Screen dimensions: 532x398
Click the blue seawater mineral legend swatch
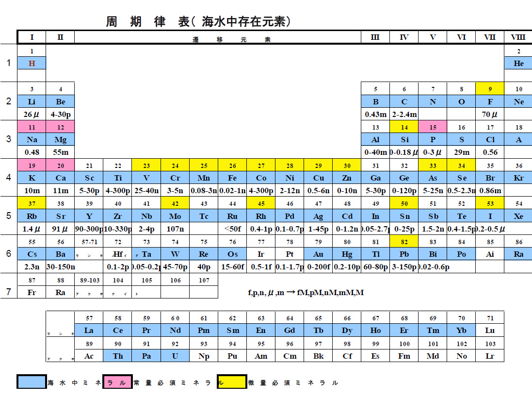click(x=32, y=381)
